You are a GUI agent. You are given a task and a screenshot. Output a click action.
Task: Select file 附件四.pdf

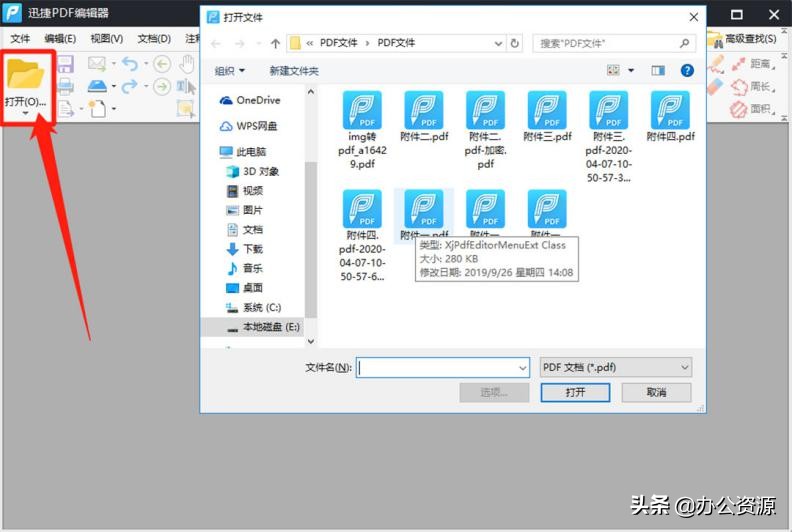click(670, 117)
